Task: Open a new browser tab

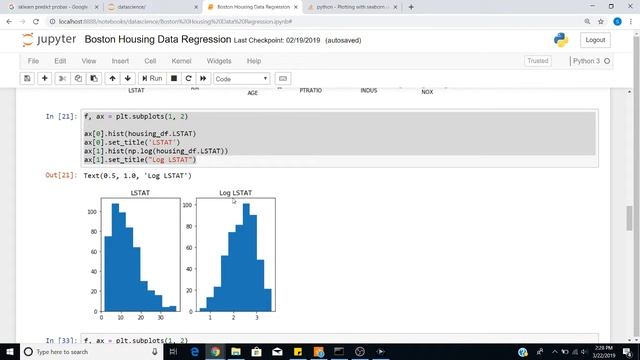Action: point(411,7)
